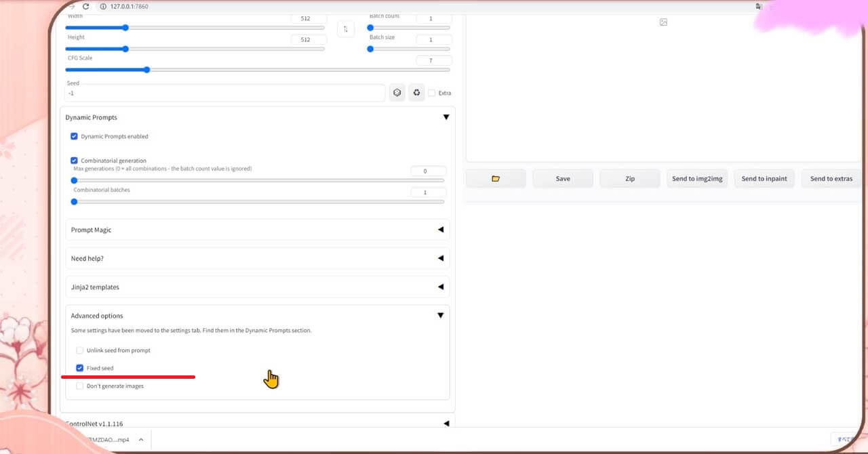Collapse the Advanced options section

pyautogui.click(x=440, y=316)
